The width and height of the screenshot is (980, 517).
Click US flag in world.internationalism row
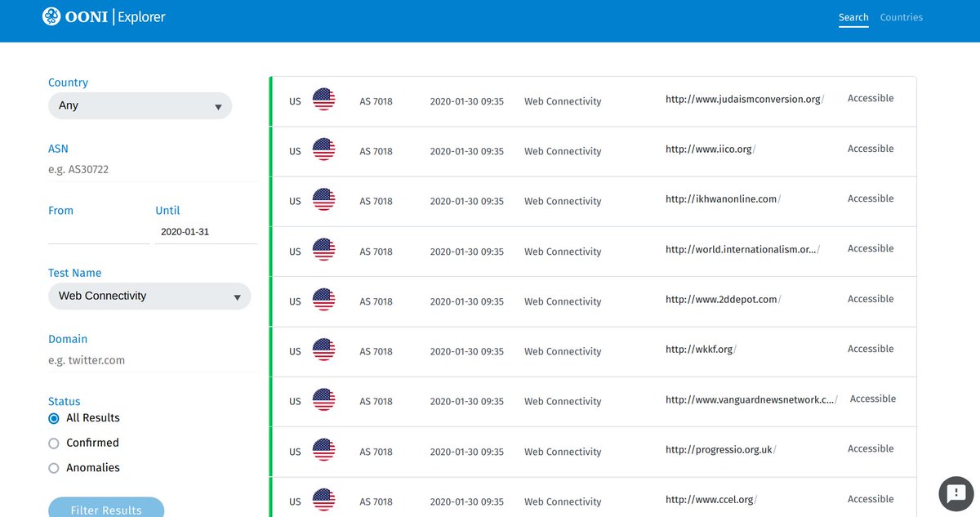pos(324,250)
